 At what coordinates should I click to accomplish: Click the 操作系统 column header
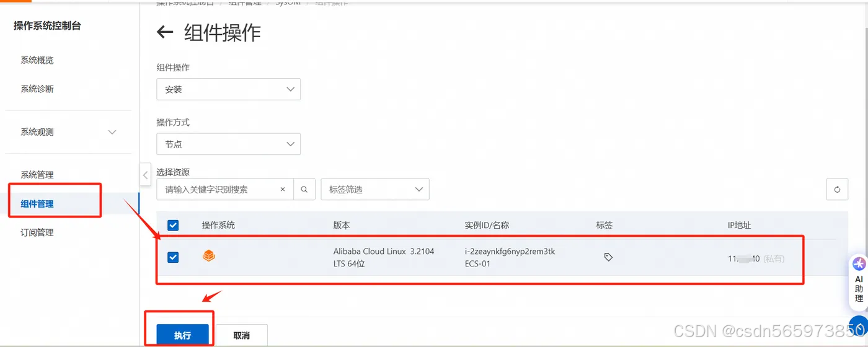pos(218,226)
